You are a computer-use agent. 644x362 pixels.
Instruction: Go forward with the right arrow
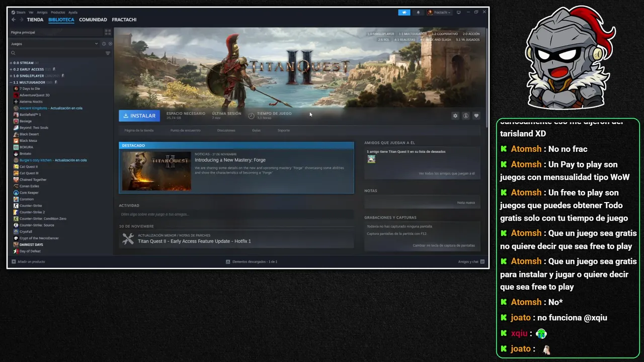pos(21,20)
